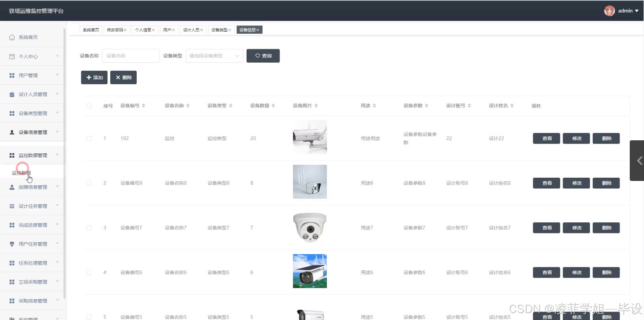Screen dimensions: 644x320
Task: Click the 监控数据管理 grid icon
Action: point(12,155)
